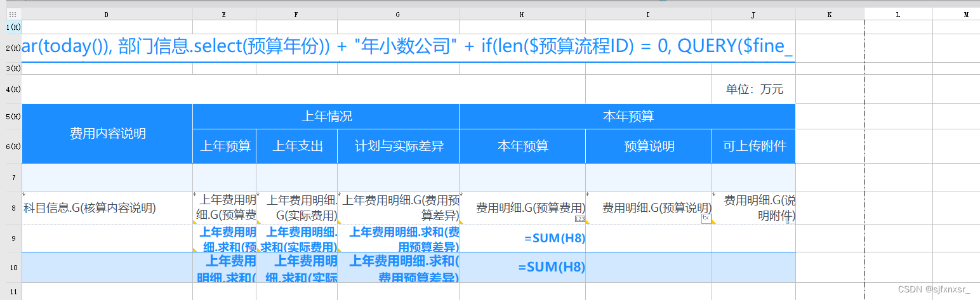
Task: Select column header H
Action: 522,14
